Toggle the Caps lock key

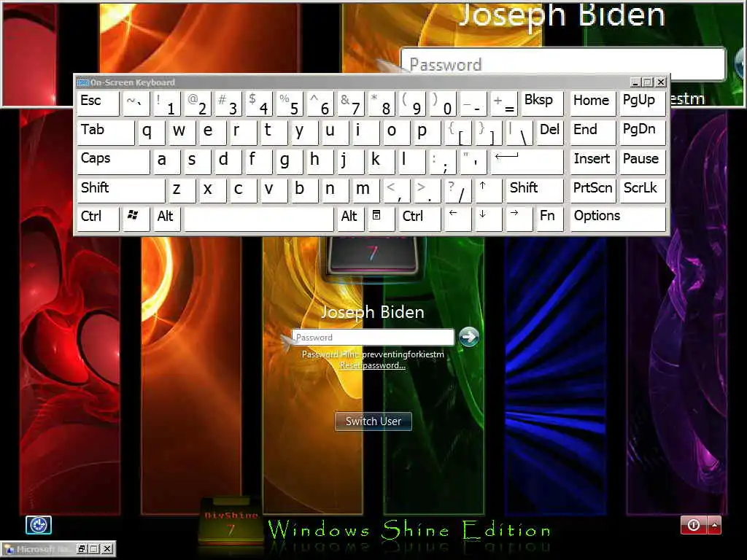coord(113,161)
